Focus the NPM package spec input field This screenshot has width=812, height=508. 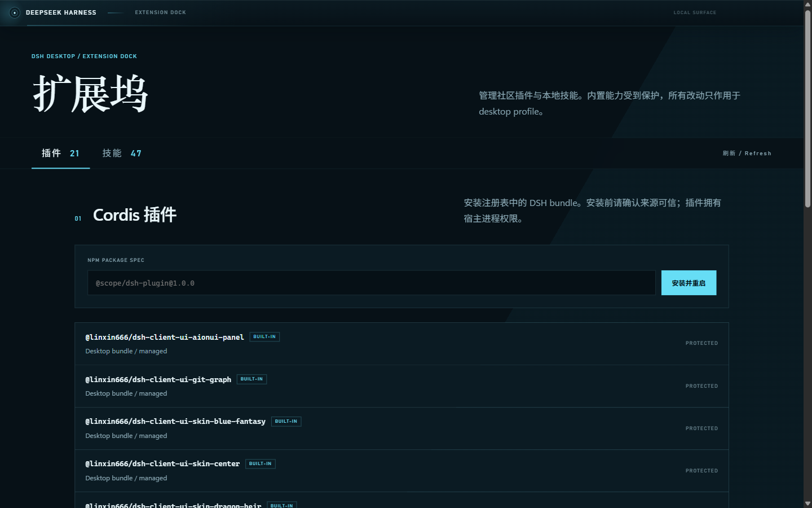tap(372, 283)
